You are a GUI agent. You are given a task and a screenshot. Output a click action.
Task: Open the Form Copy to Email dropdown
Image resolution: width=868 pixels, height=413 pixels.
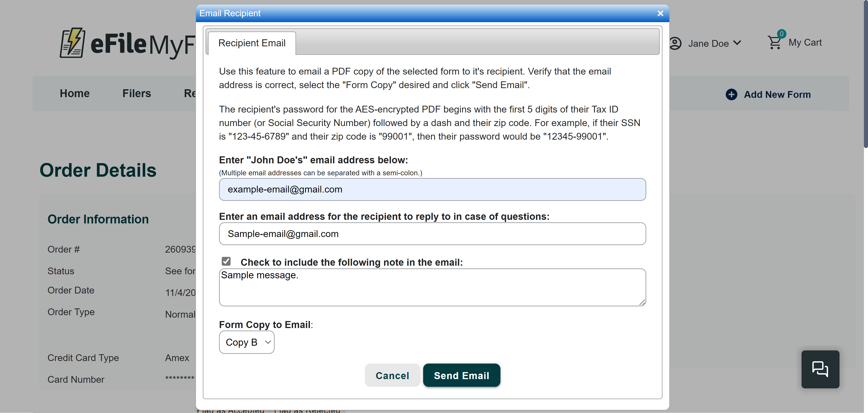click(x=247, y=342)
